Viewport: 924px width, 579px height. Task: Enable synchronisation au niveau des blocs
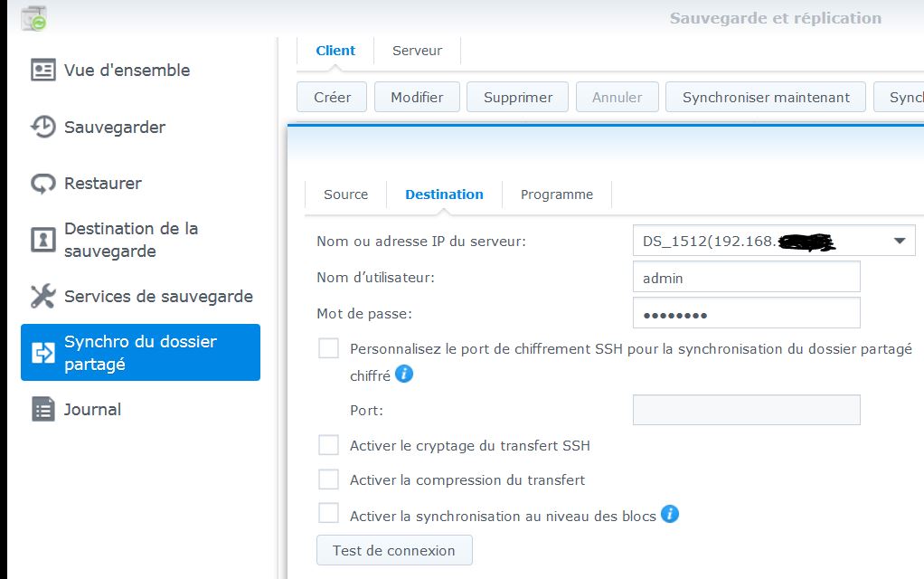(x=328, y=513)
